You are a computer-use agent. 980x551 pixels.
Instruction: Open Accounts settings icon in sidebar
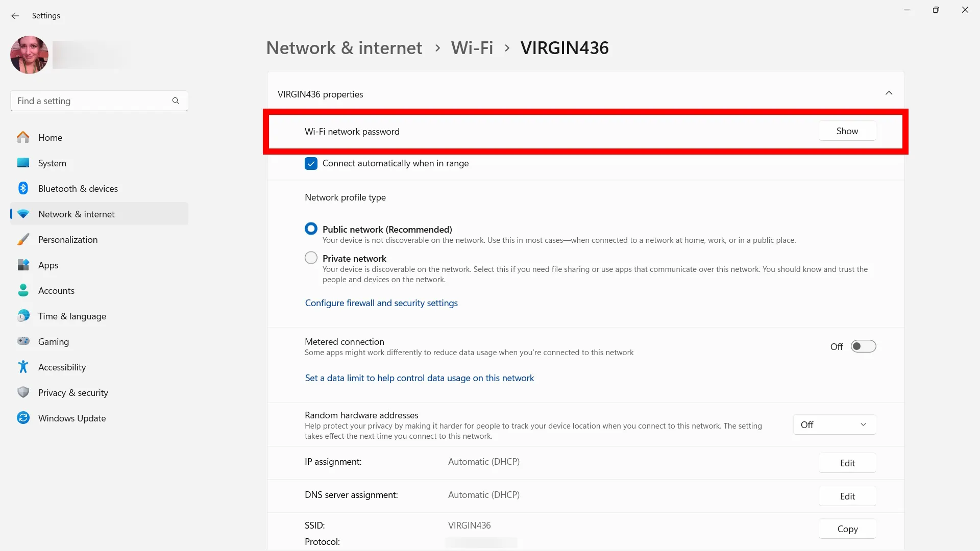click(23, 290)
